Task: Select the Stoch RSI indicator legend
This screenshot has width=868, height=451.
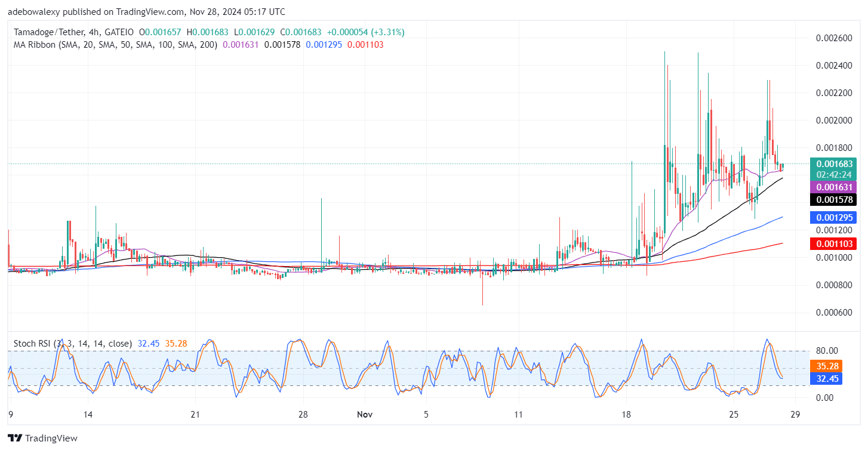Action: click(x=72, y=344)
